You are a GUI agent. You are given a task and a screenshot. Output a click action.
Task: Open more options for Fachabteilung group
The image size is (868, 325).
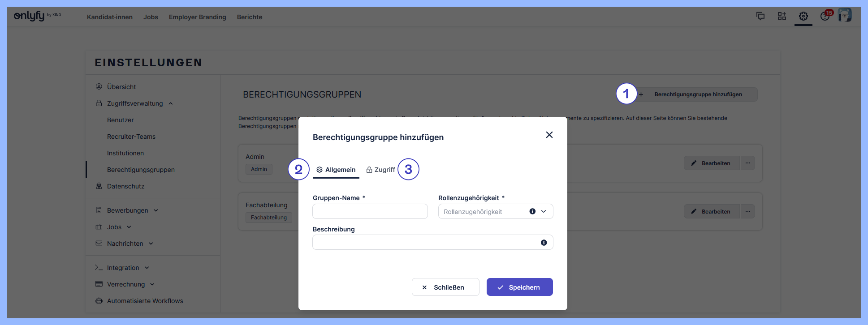coord(748,211)
